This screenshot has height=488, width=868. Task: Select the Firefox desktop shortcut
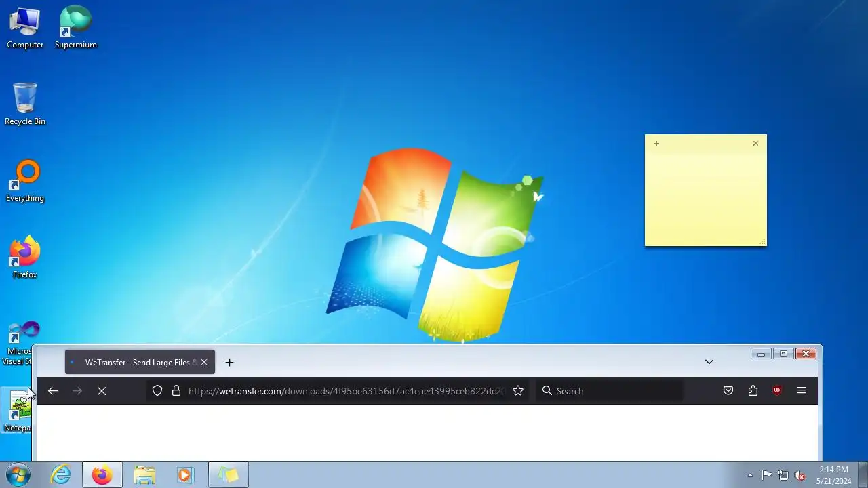25,258
